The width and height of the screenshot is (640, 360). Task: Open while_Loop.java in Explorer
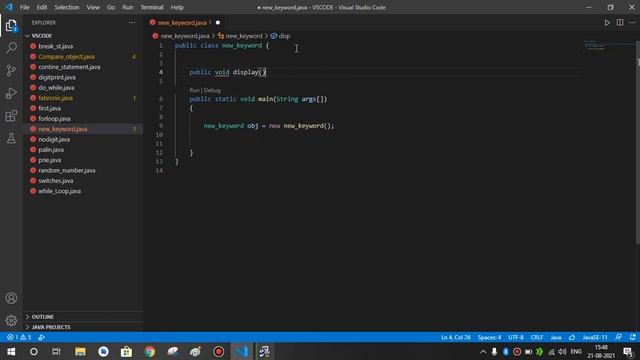point(60,191)
